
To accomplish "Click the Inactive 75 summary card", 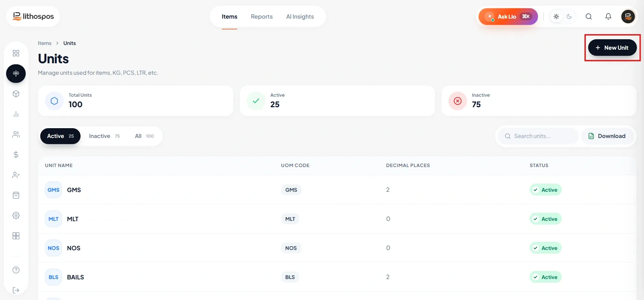I will point(539,101).
